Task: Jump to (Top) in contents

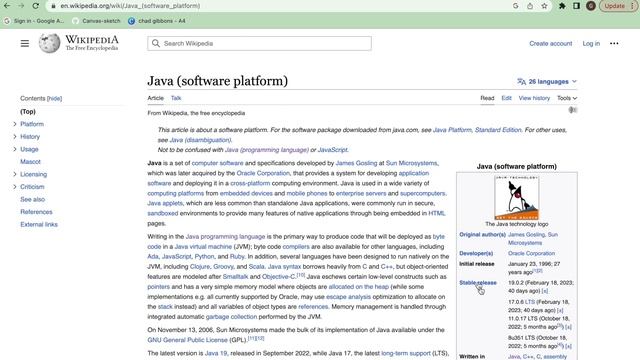Action: tap(28, 111)
